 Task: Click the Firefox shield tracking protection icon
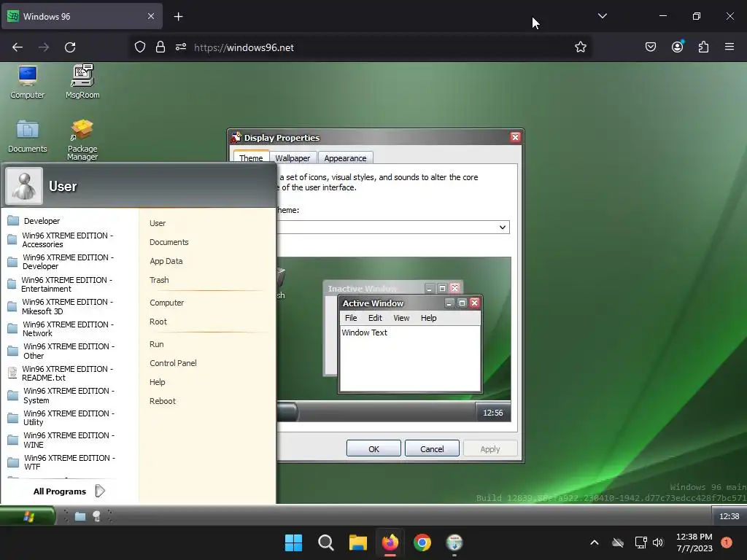pyautogui.click(x=139, y=47)
